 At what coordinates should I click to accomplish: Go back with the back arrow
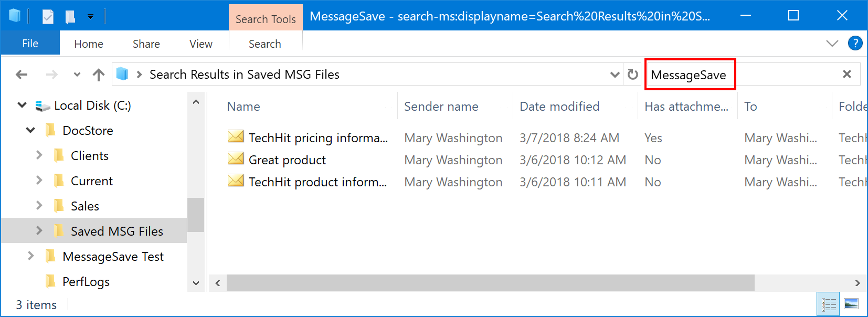click(x=22, y=75)
